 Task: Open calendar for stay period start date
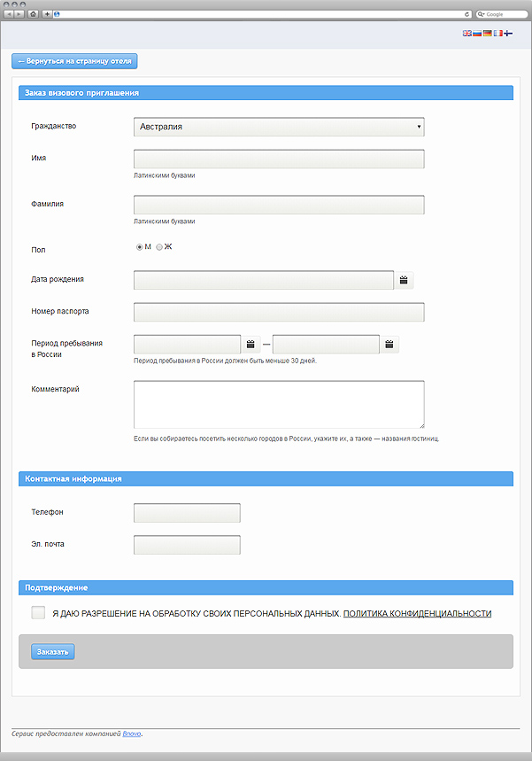tap(251, 344)
